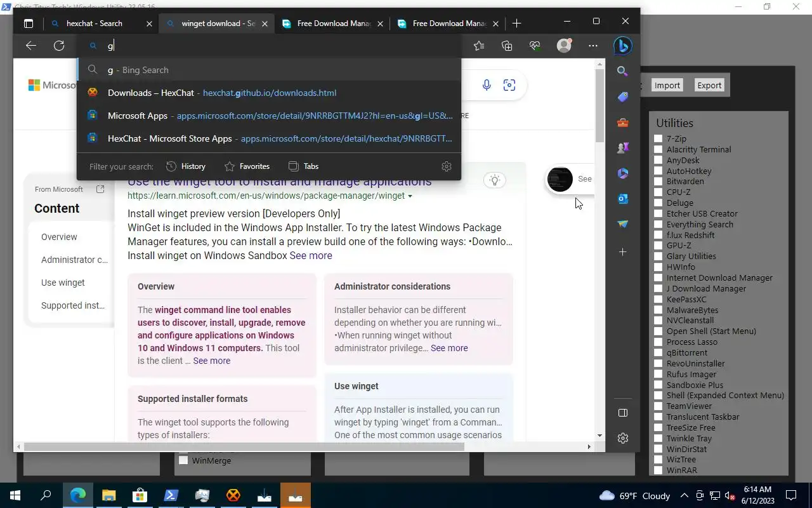This screenshot has width=812, height=508.
Task: Open Microsoft Store from the taskbar
Action: click(140, 495)
